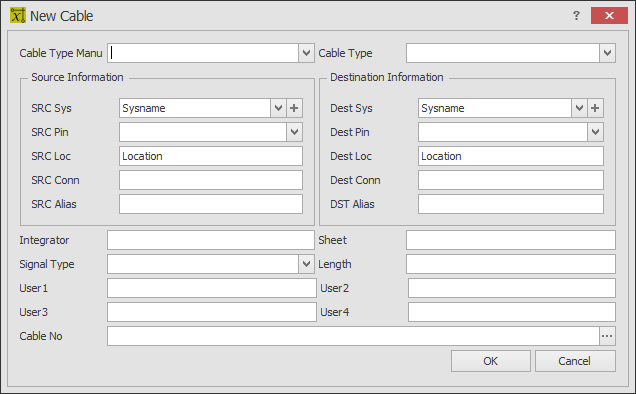The image size is (636, 394).
Task: Close the New Cable dialog
Action: tap(609, 16)
